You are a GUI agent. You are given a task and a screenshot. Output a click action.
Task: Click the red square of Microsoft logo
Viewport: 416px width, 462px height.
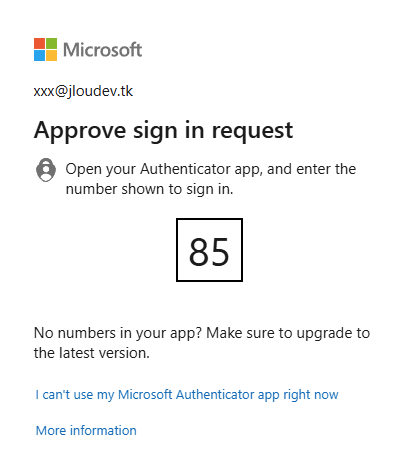click(39, 43)
